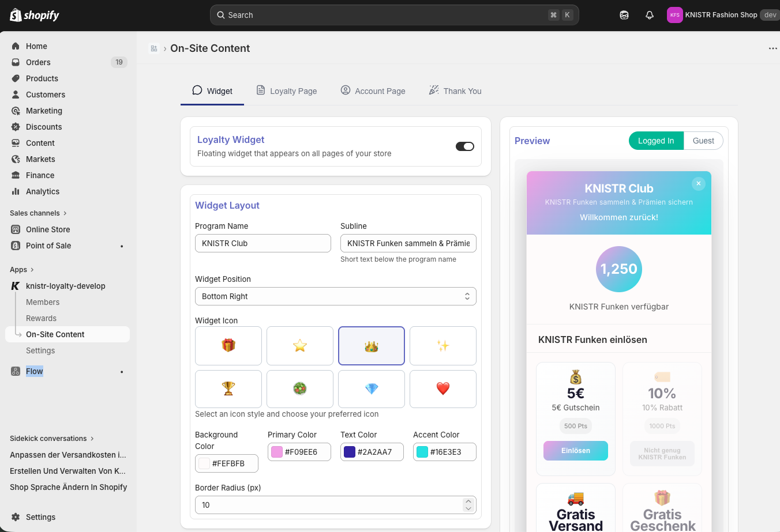This screenshot has height=532, width=780.
Task: Click the Analytics bar chart icon
Action: point(16,191)
